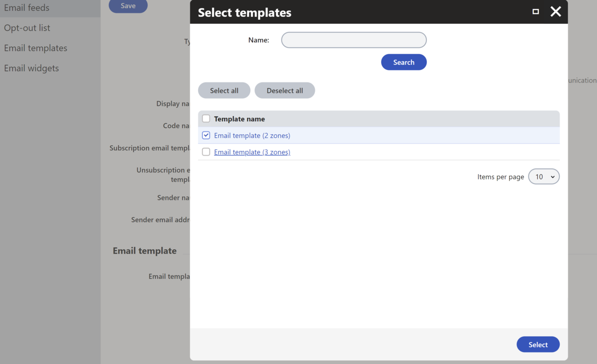The image size is (597, 364).
Task: Click the Deselect all button
Action: pyautogui.click(x=285, y=91)
